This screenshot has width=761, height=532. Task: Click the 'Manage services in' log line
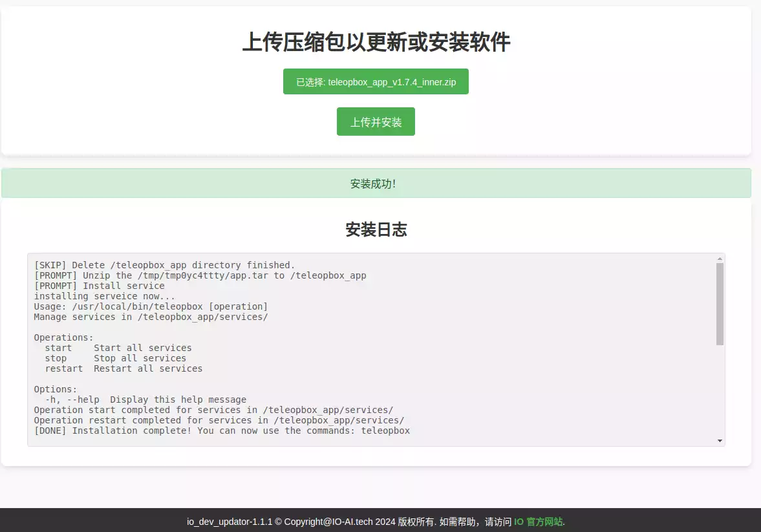(x=151, y=317)
